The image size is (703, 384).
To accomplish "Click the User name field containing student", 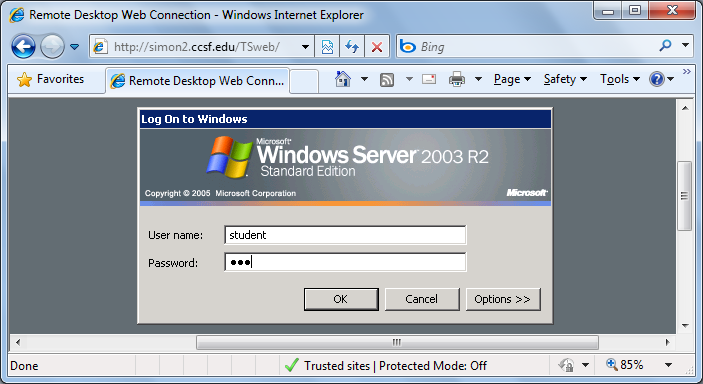I will (x=345, y=235).
